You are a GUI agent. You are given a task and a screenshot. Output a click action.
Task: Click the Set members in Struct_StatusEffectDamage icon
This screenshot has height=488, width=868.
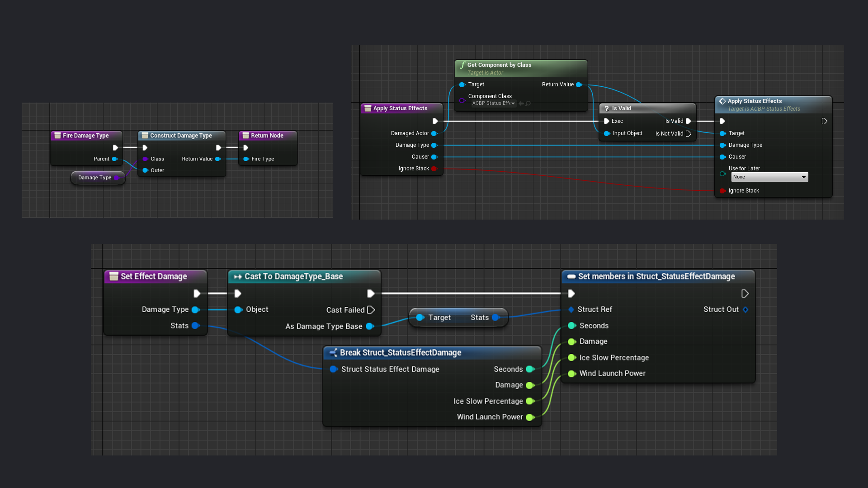click(x=570, y=276)
